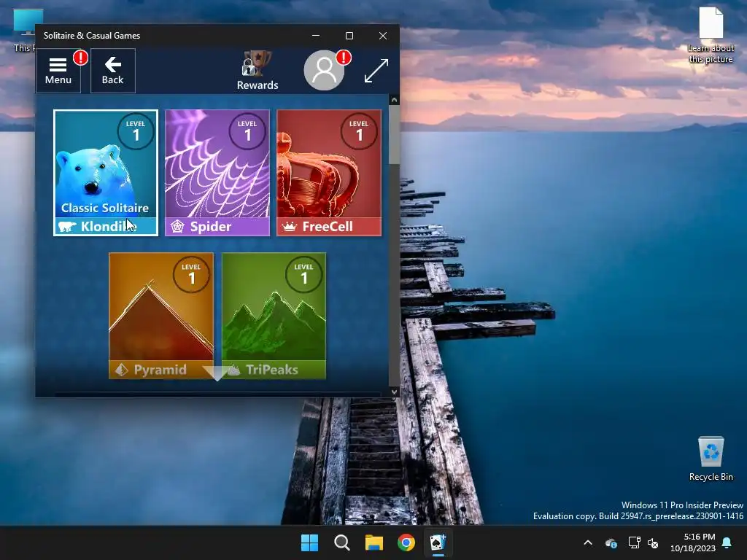Go Back with the arrow button
This screenshot has height=560, width=747.
tap(113, 71)
